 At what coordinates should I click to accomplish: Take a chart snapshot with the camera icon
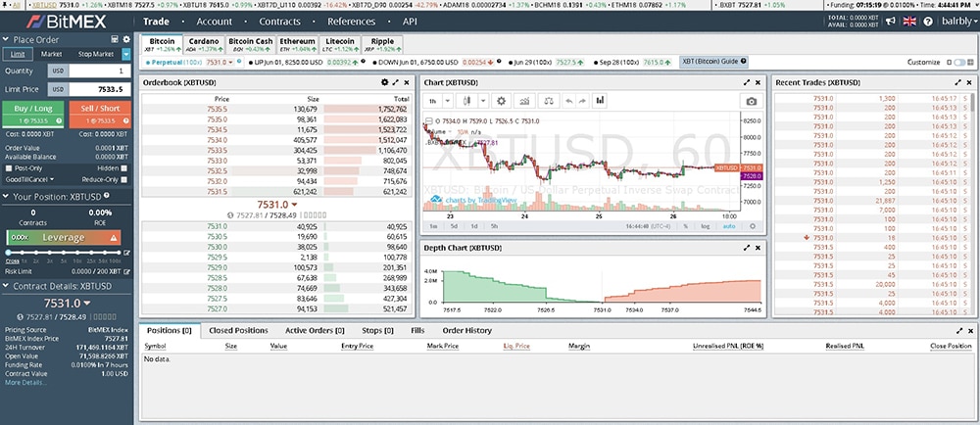[752, 100]
